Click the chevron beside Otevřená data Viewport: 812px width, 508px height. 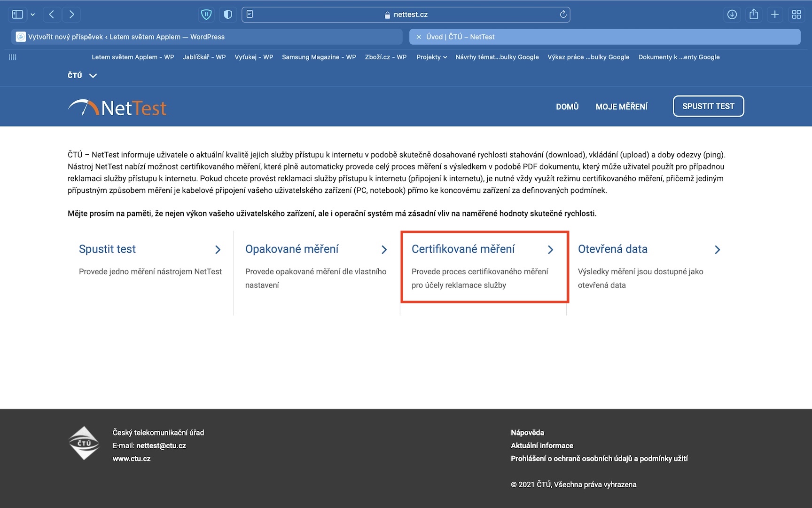(717, 250)
